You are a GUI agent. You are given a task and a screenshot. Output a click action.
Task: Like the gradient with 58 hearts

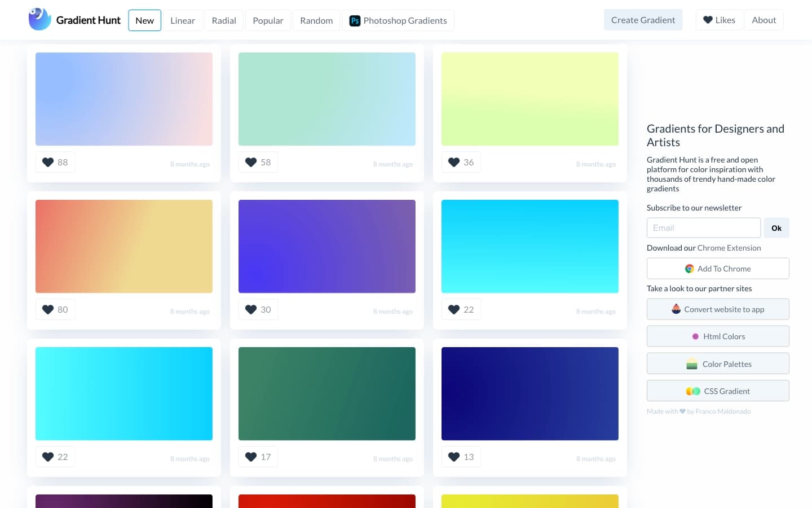click(258, 162)
